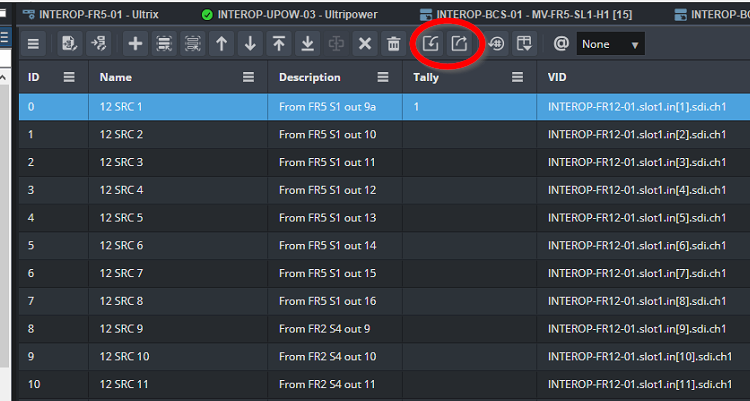Click the move to bottom arrow icon
The height and width of the screenshot is (401, 750).
[308, 44]
